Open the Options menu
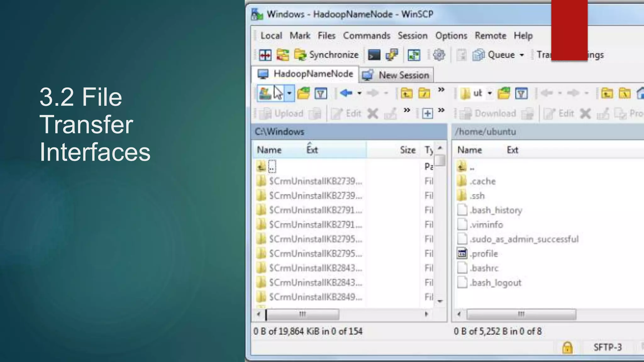Screen dimensions: 644x362 (451, 36)
